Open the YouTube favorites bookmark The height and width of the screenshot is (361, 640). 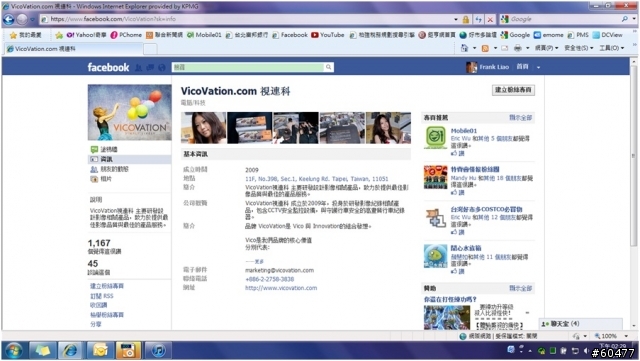click(x=328, y=35)
